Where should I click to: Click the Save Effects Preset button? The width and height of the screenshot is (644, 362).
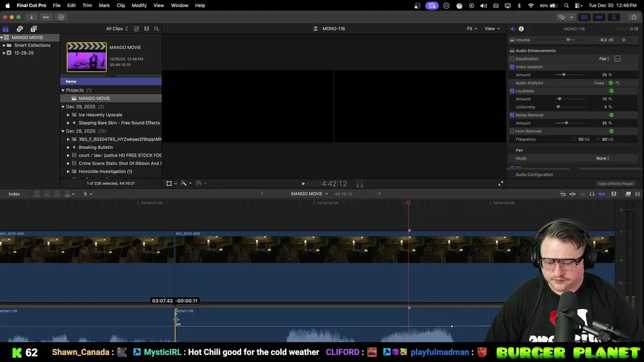615,184
